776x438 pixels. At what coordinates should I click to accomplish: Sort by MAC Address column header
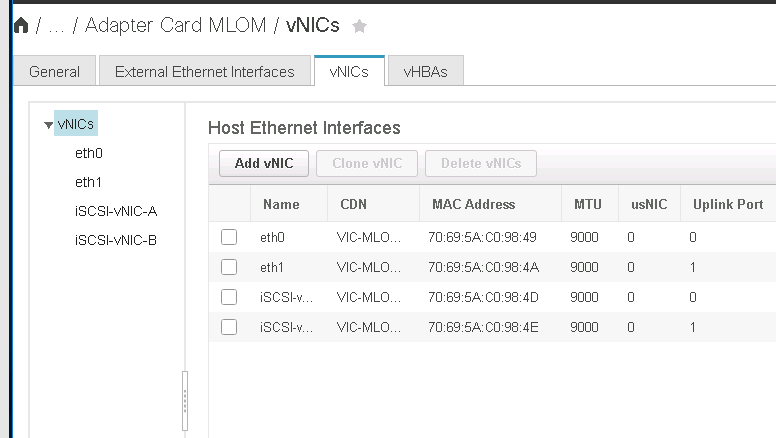[473, 204]
